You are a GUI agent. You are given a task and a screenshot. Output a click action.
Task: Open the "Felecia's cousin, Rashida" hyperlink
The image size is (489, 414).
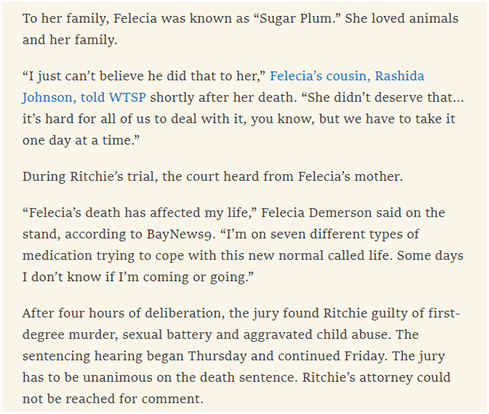tap(347, 76)
